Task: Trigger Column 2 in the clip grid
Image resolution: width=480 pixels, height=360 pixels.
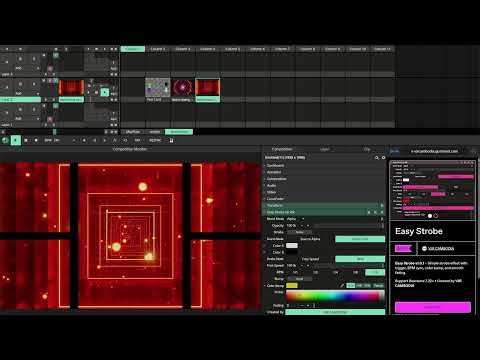Action: pos(158,49)
